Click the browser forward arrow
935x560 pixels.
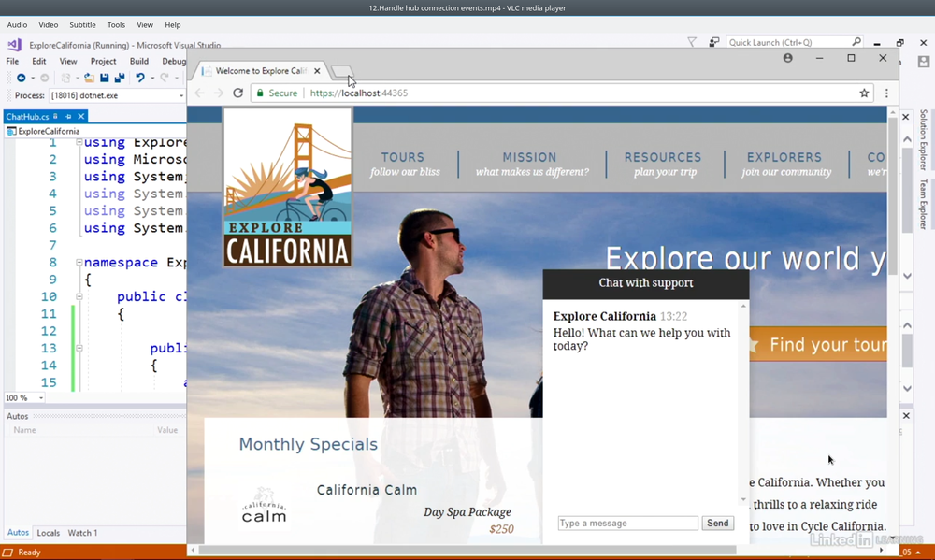[x=218, y=93]
